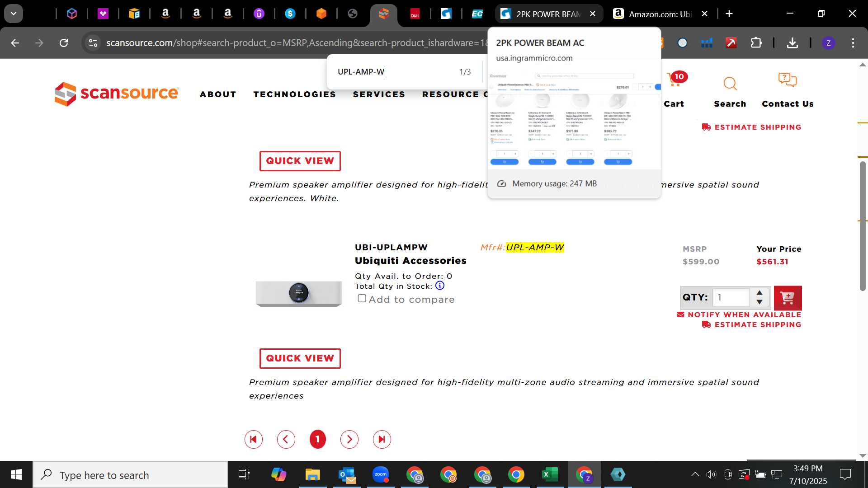Select results page 1

pos(317,439)
